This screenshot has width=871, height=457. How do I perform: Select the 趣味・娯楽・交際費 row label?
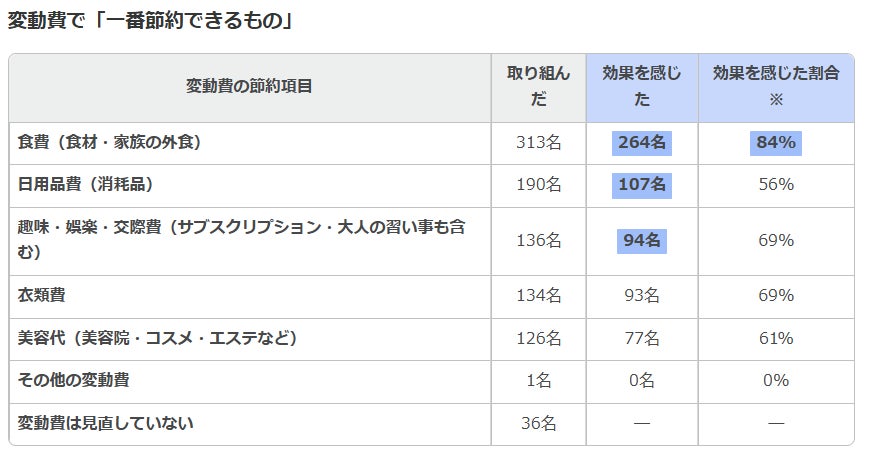(x=241, y=240)
